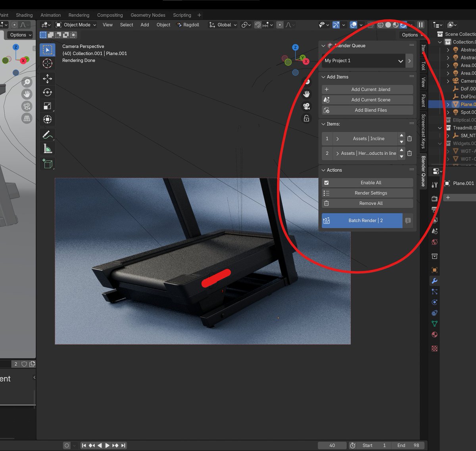Pick the Add Cube tool

47,164
